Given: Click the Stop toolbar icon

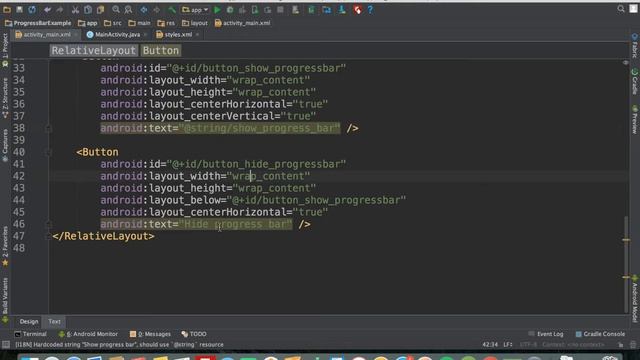Looking at the screenshot, I should tap(280, 9).
